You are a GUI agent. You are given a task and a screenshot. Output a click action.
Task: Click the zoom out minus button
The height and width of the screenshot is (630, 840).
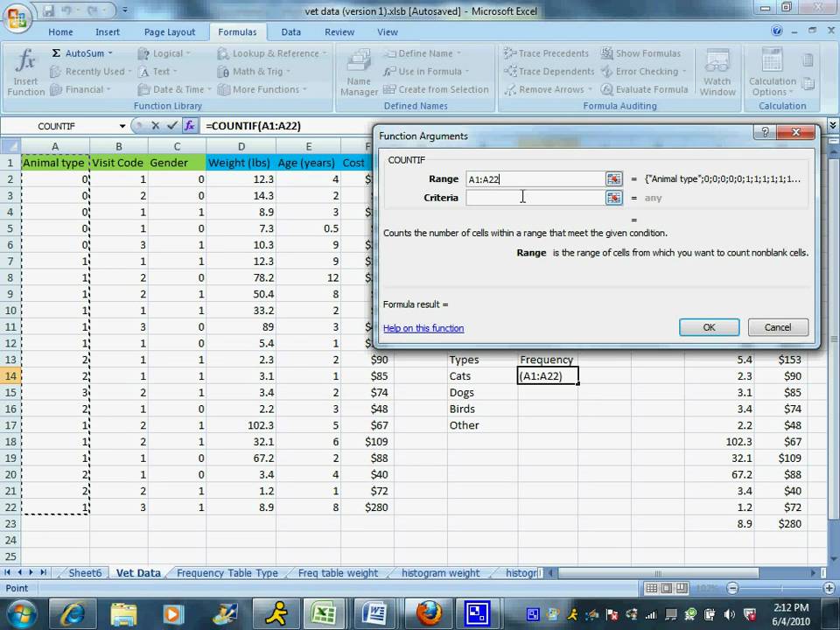[731, 588]
